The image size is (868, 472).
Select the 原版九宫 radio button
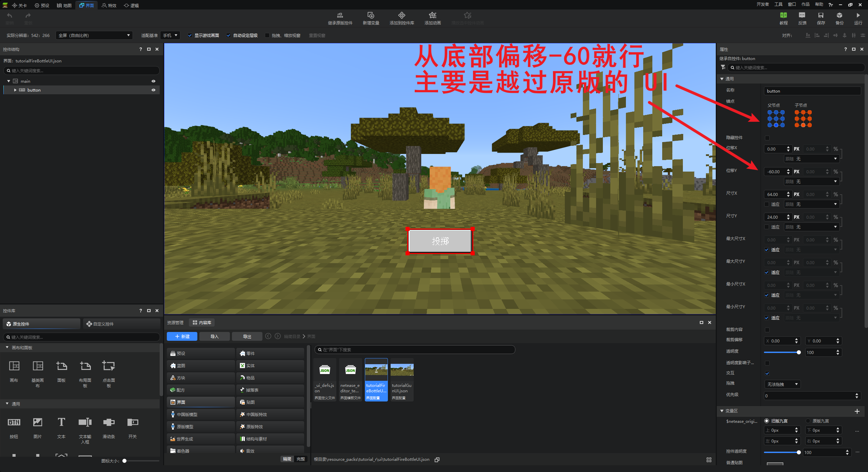[x=808, y=421]
